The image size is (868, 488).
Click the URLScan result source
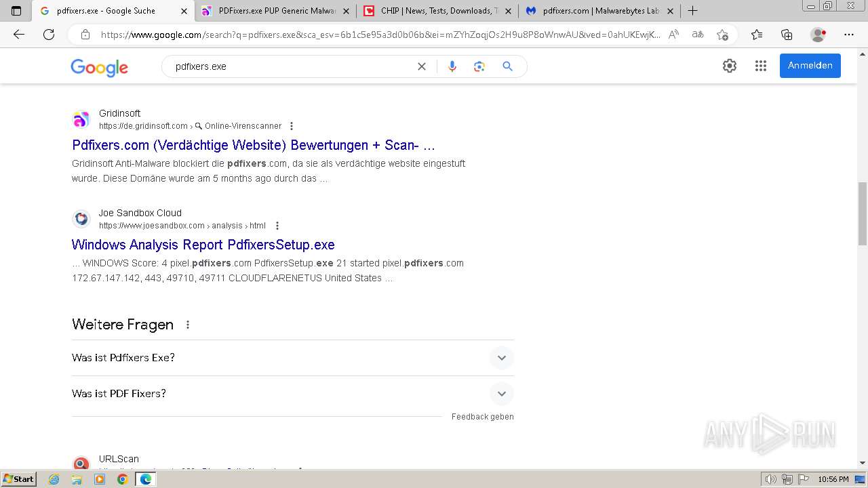[119, 459]
